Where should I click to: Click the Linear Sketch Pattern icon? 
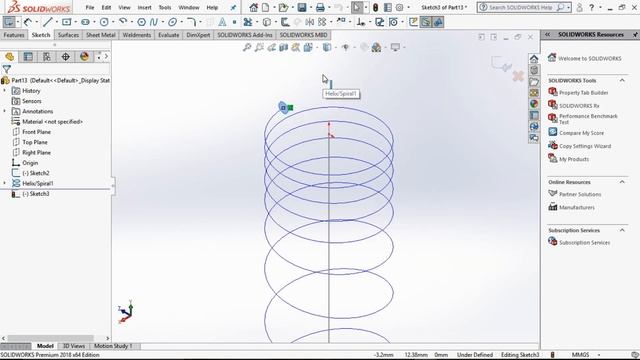pos(322,22)
